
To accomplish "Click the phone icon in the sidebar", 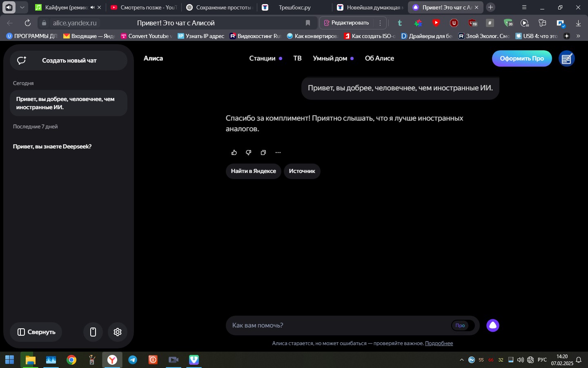I will click(x=93, y=332).
